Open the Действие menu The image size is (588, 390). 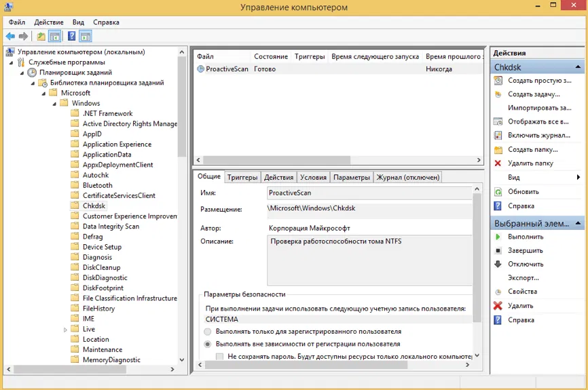point(49,22)
